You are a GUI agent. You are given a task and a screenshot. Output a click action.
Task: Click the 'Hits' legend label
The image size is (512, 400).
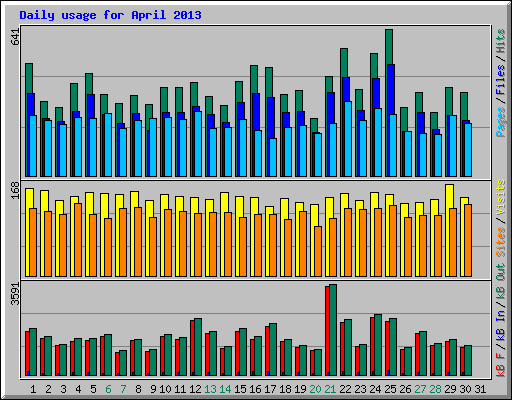(x=501, y=41)
